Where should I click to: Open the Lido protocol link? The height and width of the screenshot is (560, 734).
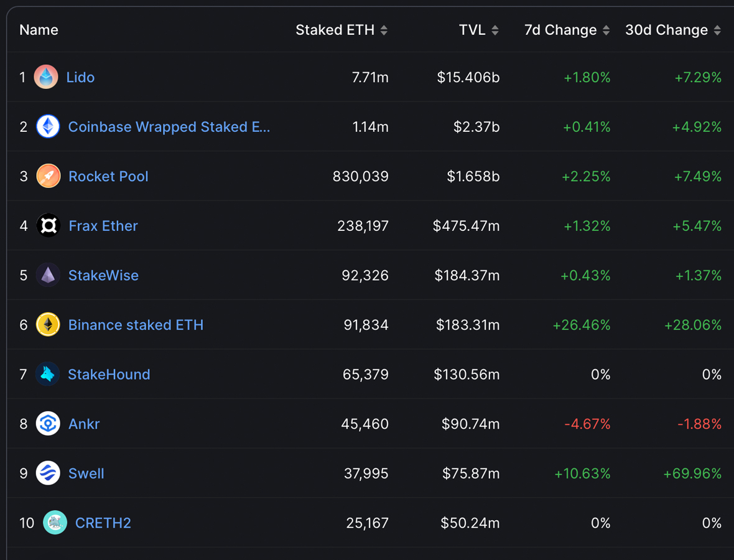pos(80,77)
